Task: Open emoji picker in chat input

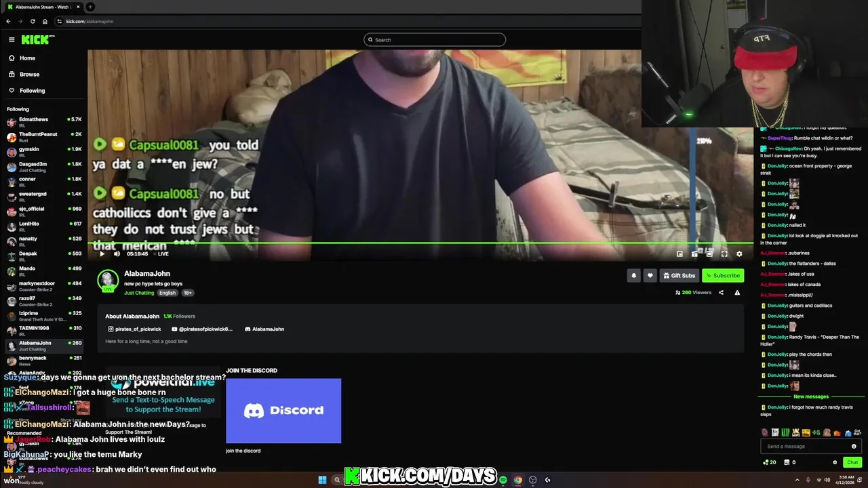Action: (854, 447)
